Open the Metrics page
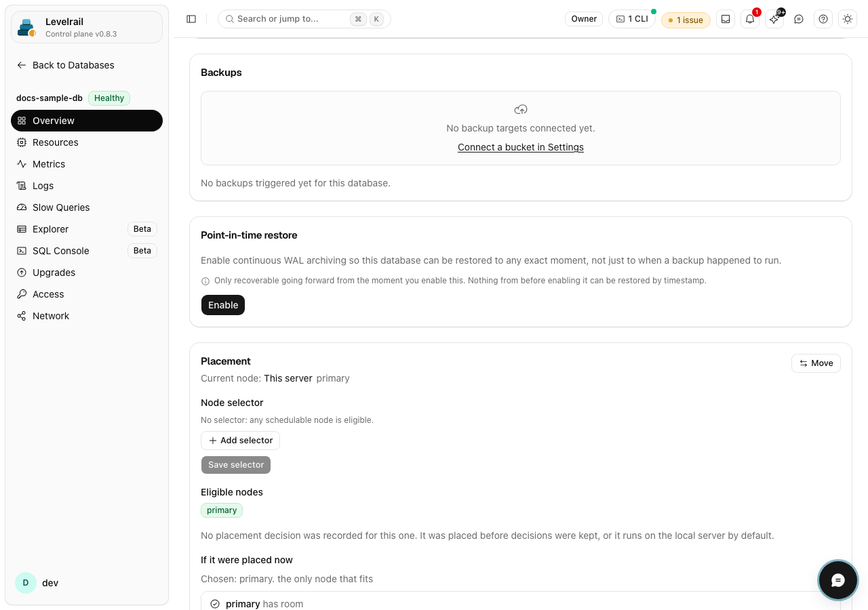Image resolution: width=868 pixels, height=610 pixels. click(87, 164)
